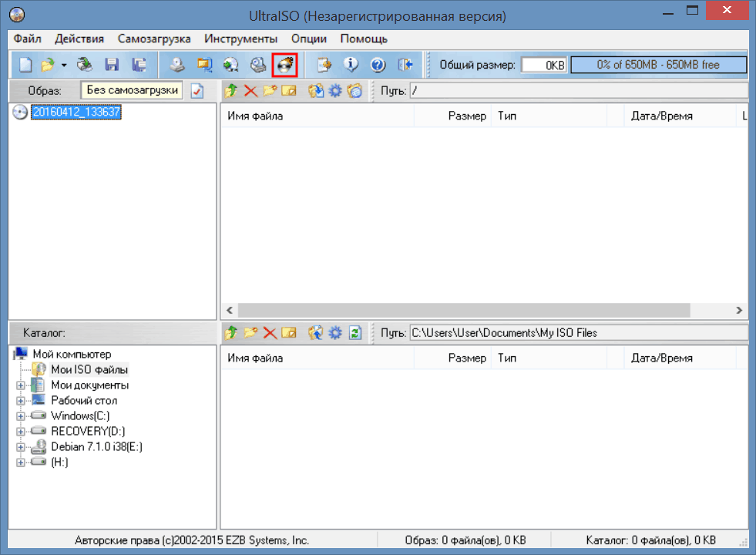Image resolution: width=756 pixels, height=555 pixels.
Task: Expand the Debian 7.1.0 i38(E:) node
Action: pos(21,447)
